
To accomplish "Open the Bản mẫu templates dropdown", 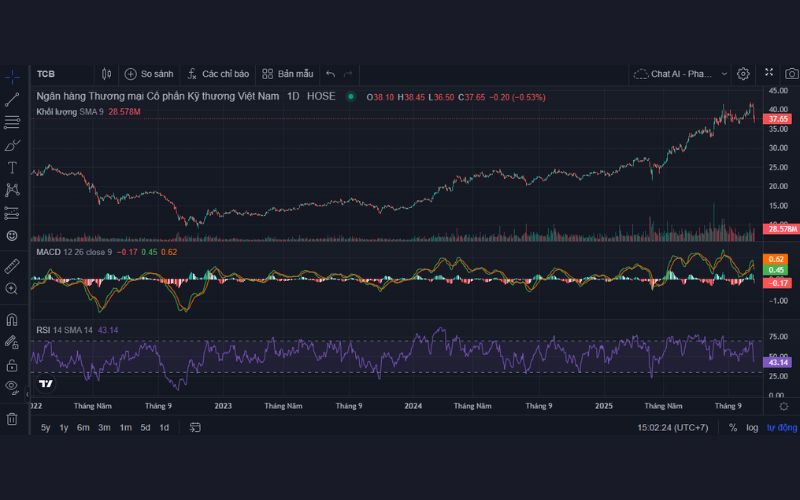I will 288,74.
